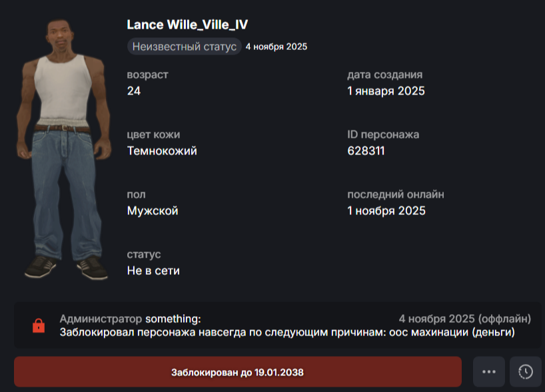The image size is (545, 392).
Task: Click the 'ID персонажа' label
Action: (383, 134)
